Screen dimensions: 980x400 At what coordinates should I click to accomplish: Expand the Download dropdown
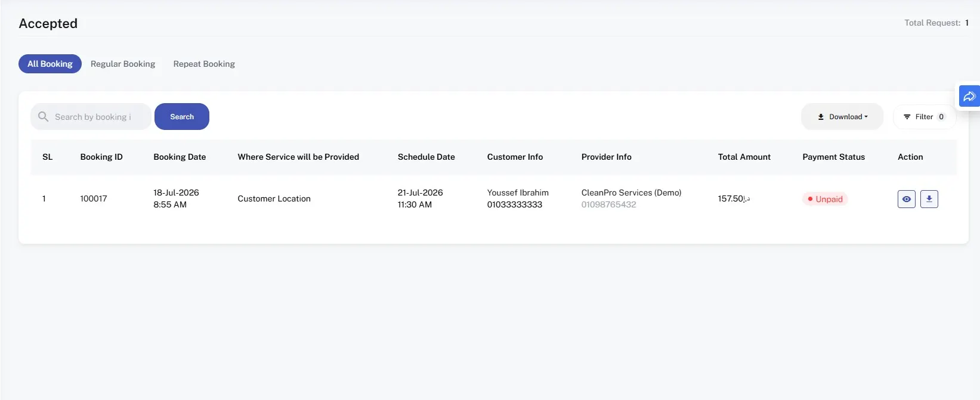tap(842, 117)
